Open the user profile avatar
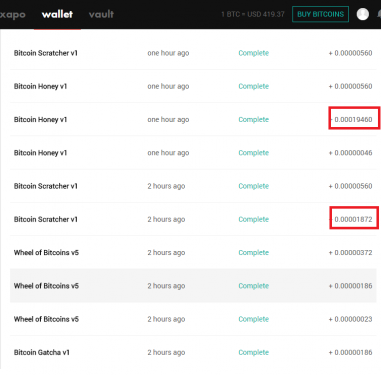Image resolution: width=381 pixels, height=375 pixels. pyautogui.click(x=363, y=14)
